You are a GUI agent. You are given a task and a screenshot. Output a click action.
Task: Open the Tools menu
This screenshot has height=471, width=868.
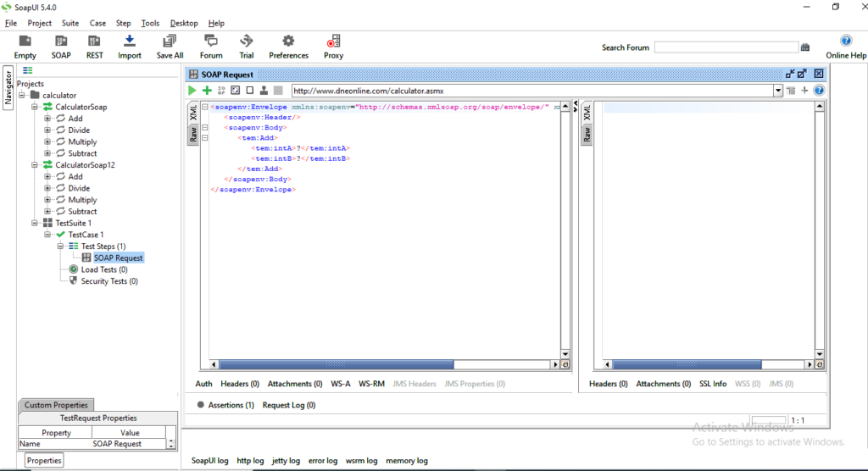tap(150, 23)
